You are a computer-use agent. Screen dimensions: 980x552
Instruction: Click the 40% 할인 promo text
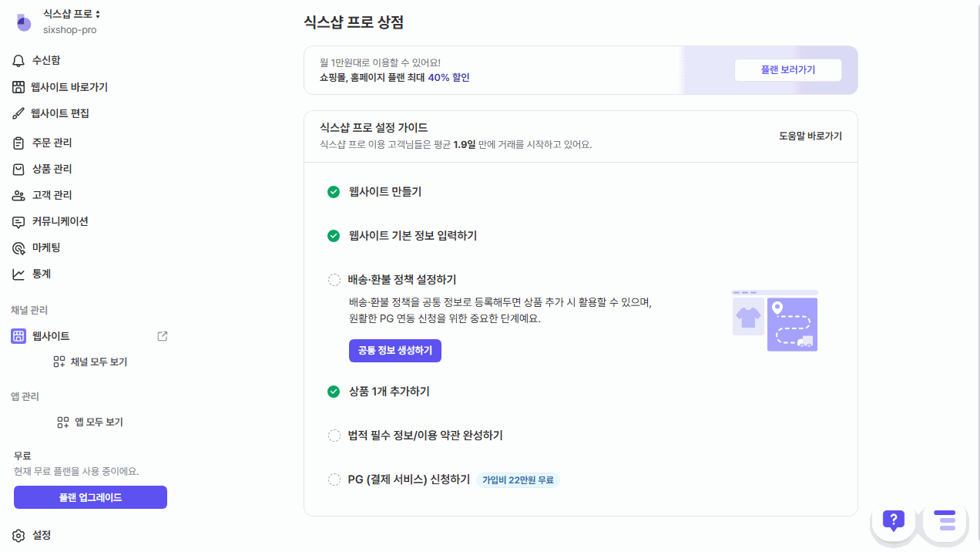point(448,78)
